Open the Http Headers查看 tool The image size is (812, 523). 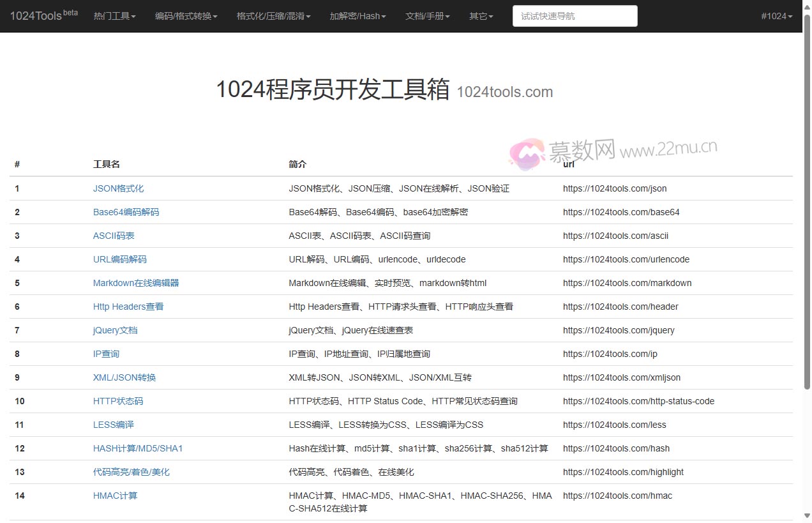click(128, 307)
